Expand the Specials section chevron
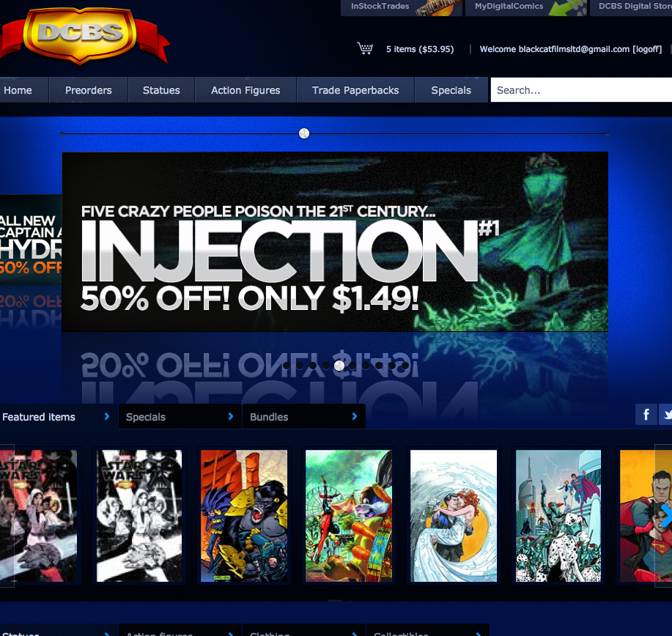Image resolution: width=672 pixels, height=636 pixels. (231, 416)
